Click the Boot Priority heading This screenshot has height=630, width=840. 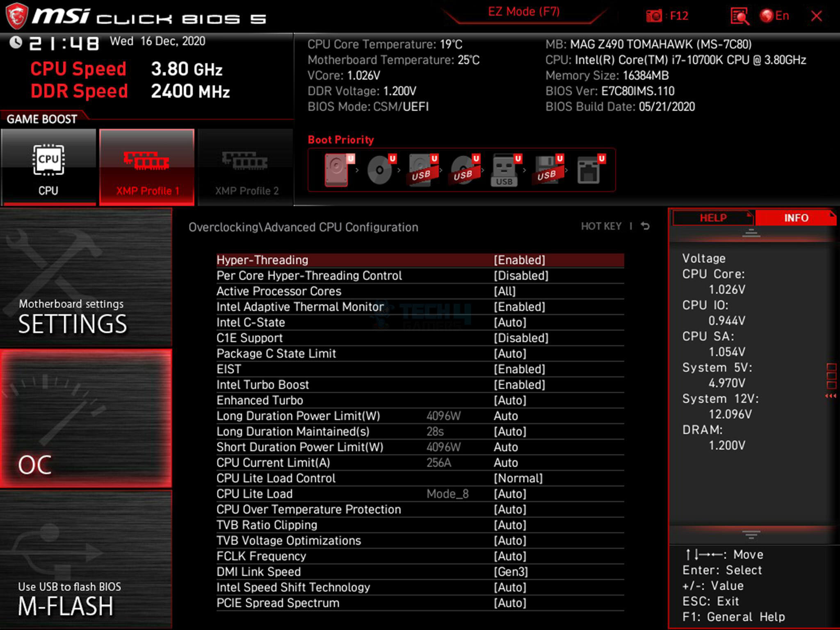(x=341, y=140)
